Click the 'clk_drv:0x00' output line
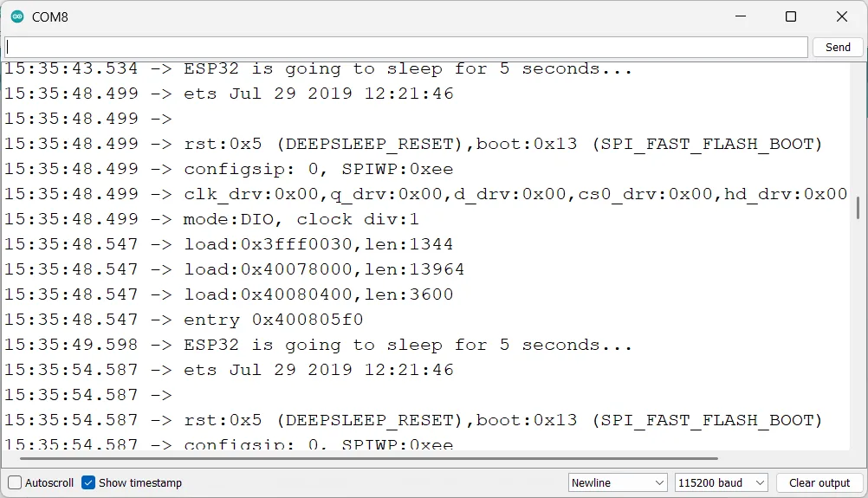868x498 pixels. [x=425, y=194]
